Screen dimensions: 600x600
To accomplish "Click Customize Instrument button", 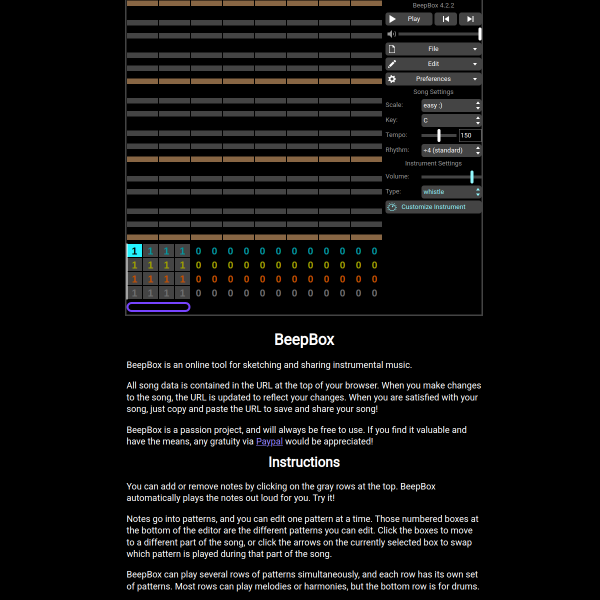I will coord(433,207).
